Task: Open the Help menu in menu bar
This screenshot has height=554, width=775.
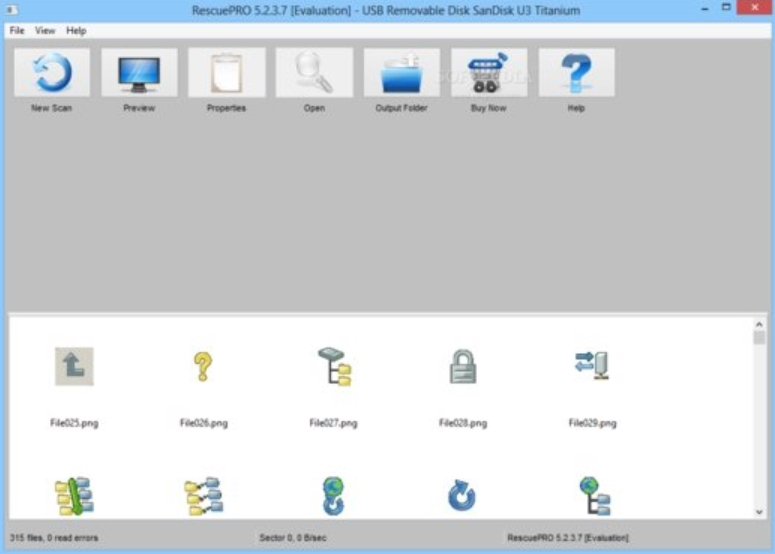Action: pyautogui.click(x=77, y=31)
